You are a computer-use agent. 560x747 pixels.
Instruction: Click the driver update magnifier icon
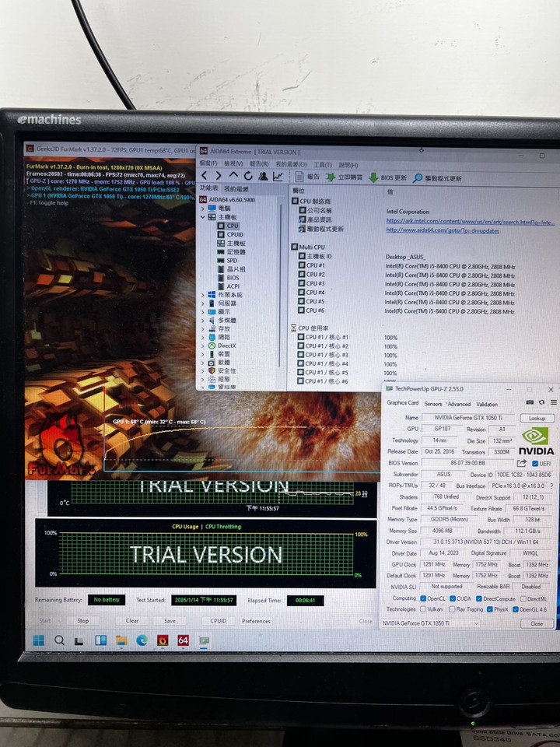tap(418, 178)
